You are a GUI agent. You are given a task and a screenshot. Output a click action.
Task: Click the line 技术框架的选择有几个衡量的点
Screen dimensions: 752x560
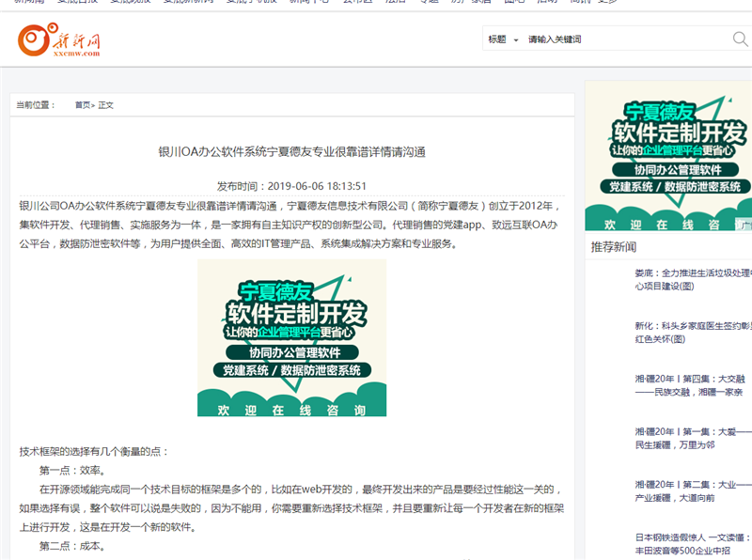93,452
